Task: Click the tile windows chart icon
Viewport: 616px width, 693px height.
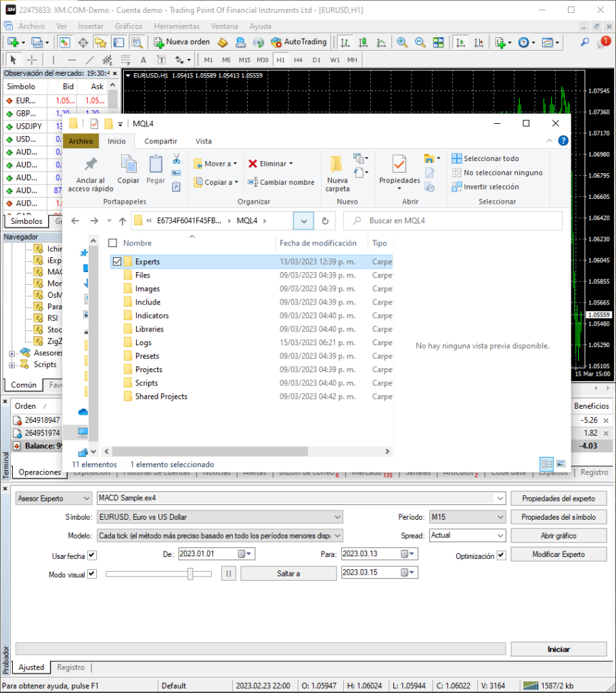Action: pos(438,43)
